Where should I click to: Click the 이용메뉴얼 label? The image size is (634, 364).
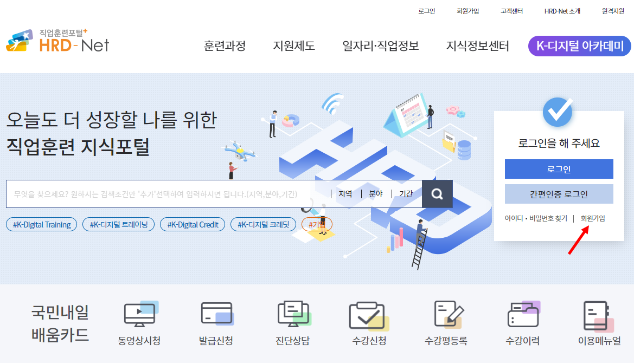599,341
